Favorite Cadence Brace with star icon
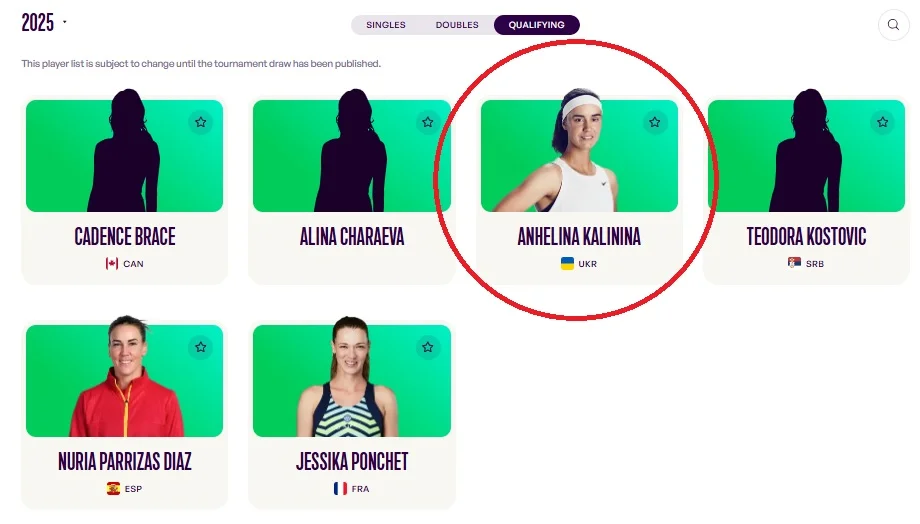This screenshot has height=524, width=920. (201, 122)
